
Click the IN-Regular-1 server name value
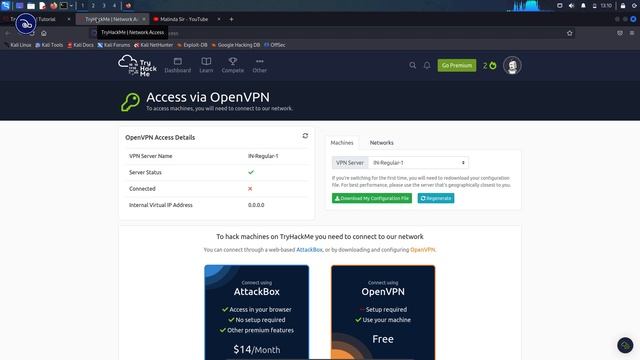click(263, 156)
